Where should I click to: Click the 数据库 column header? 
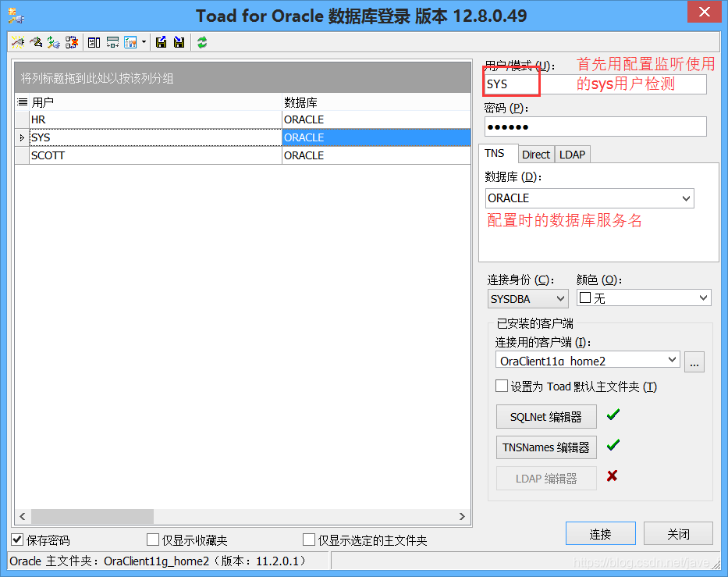pyautogui.click(x=376, y=102)
